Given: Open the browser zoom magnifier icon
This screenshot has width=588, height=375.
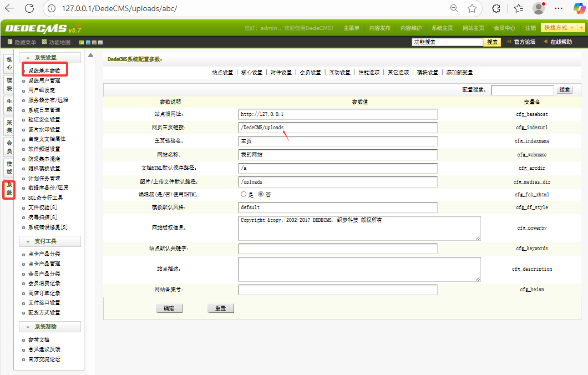Looking at the screenshot, I should pos(454,8).
